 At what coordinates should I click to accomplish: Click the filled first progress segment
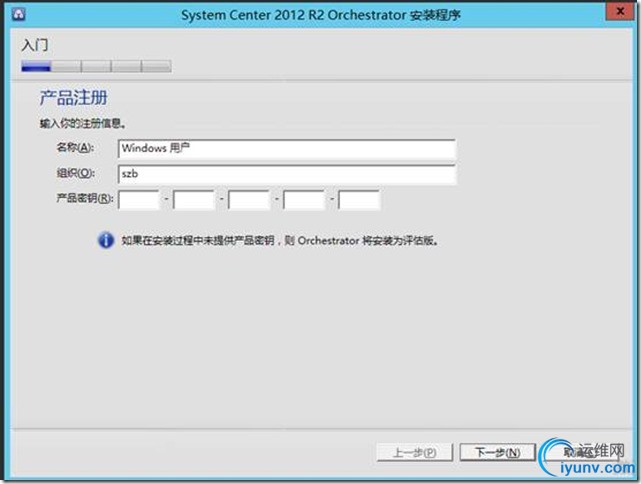pos(36,66)
